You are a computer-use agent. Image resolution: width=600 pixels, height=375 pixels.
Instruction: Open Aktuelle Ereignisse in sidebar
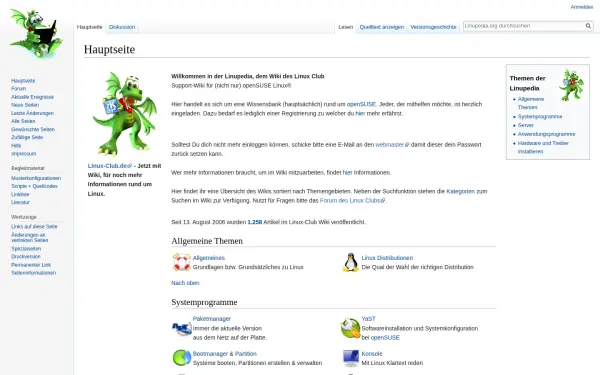33,97
